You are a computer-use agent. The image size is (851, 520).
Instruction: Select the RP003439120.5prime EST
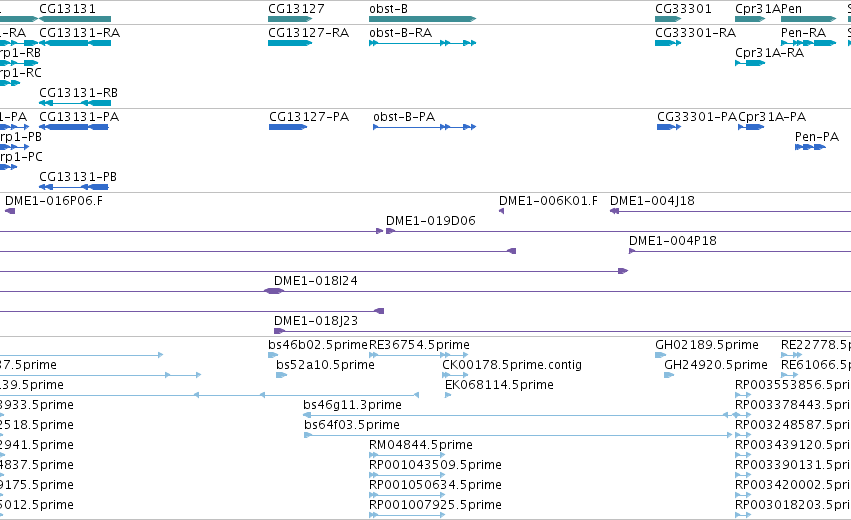pos(743,455)
